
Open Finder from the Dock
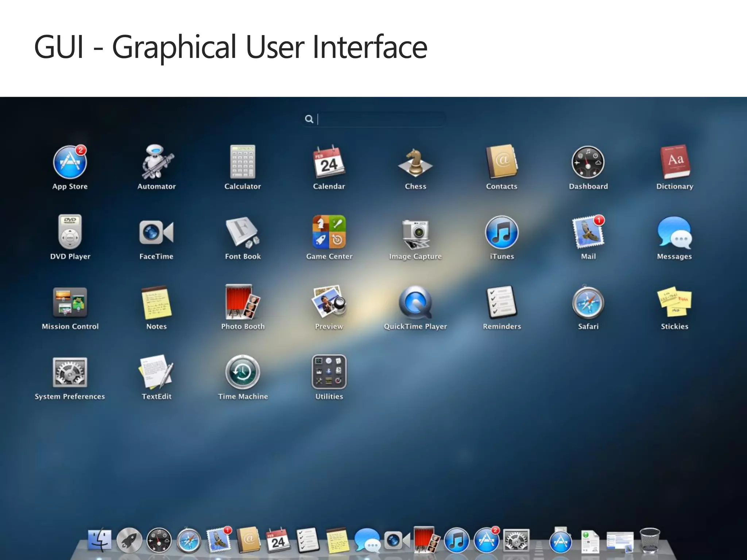(x=100, y=540)
